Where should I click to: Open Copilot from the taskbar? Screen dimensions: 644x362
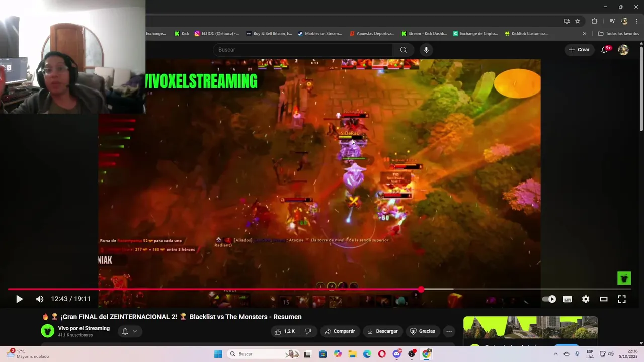coord(338,354)
